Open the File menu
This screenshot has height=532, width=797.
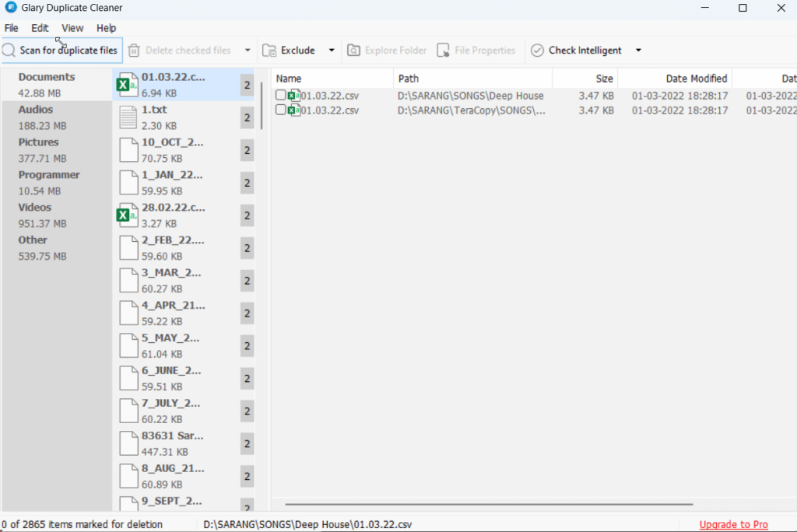pyautogui.click(x=11, y=28)
